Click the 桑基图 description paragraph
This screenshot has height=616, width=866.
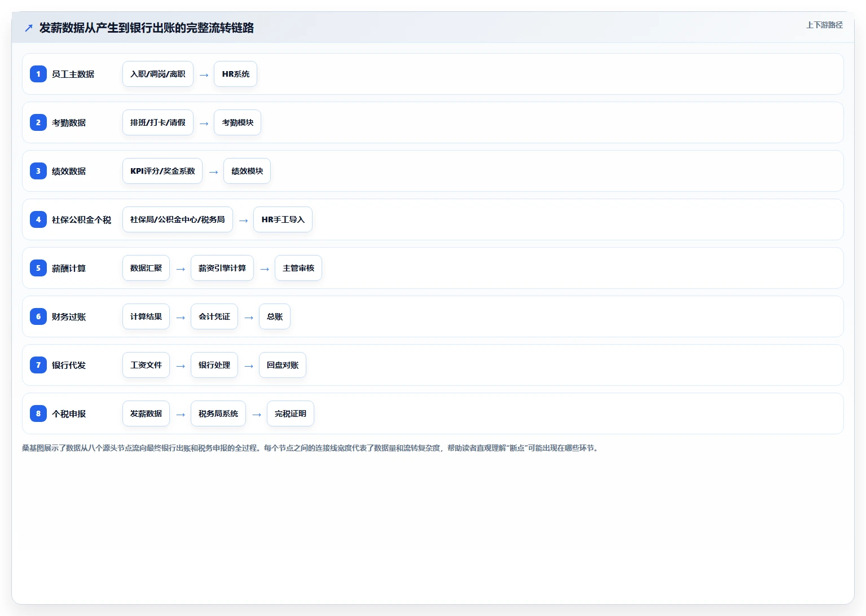[x=311, y=448]
